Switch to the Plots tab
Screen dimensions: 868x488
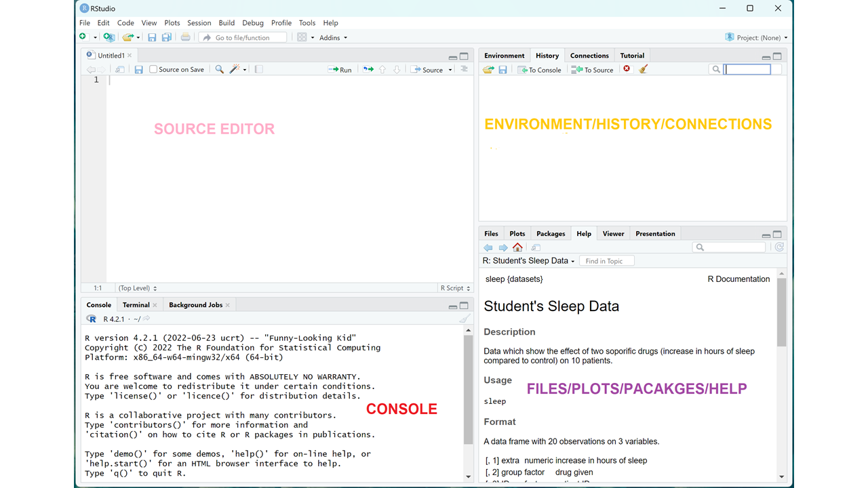(x=517, y=233)
